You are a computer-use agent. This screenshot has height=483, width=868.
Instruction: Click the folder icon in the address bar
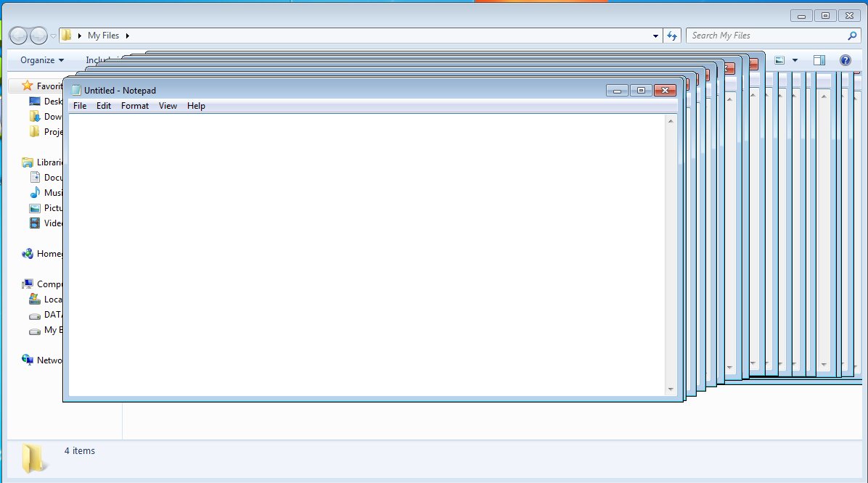pyautogui.click(x=67, y=36)
